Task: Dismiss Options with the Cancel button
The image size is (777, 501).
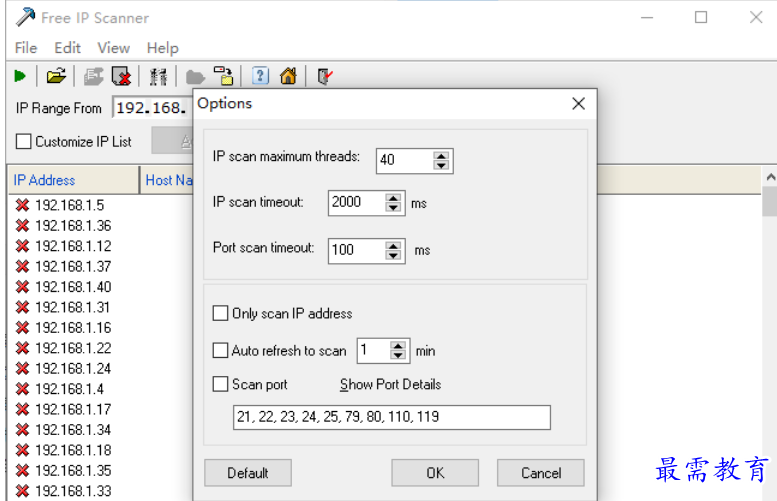Action: click(x=541, y=473)
